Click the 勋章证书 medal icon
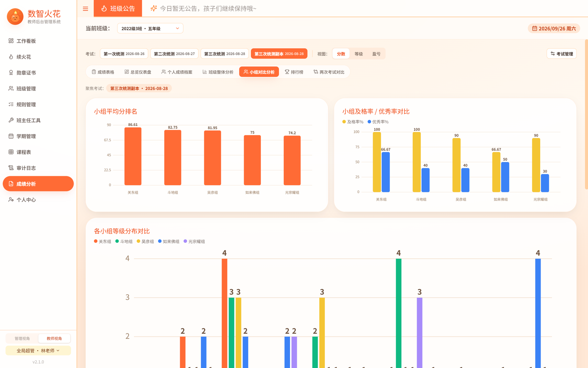The width and height of the screenshot is (588, 368). coord(11,72)
